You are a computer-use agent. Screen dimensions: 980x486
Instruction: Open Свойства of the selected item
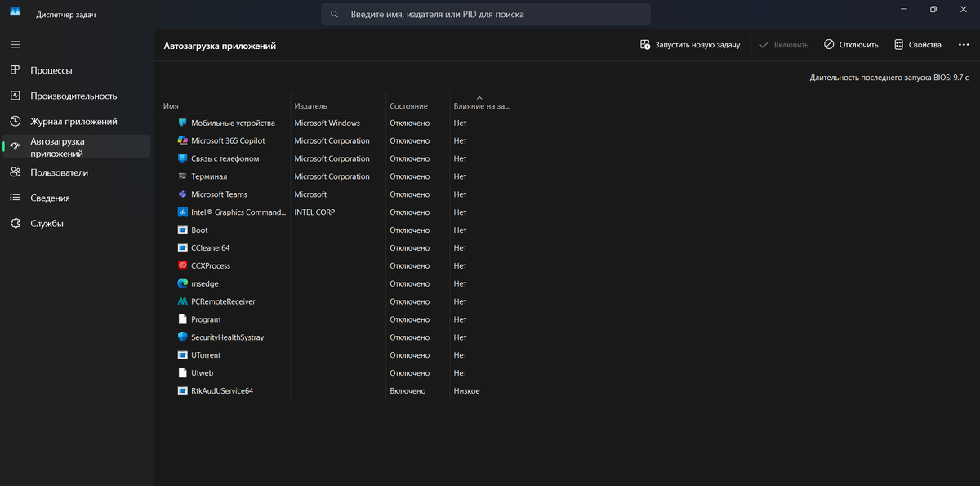(918, 45)
